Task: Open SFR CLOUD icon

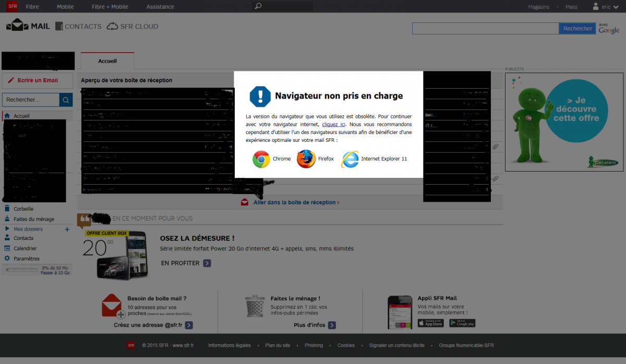Action: [x=112, y=26]
